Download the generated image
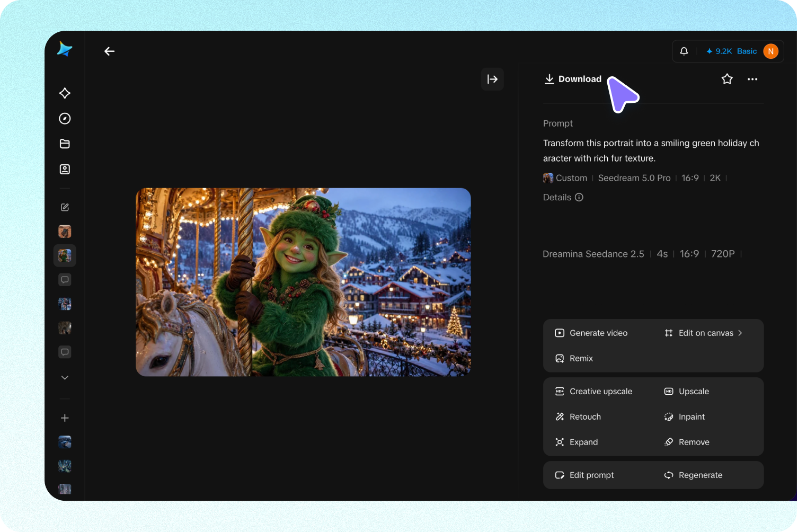The image size is (798, 532). pos(573,79)
